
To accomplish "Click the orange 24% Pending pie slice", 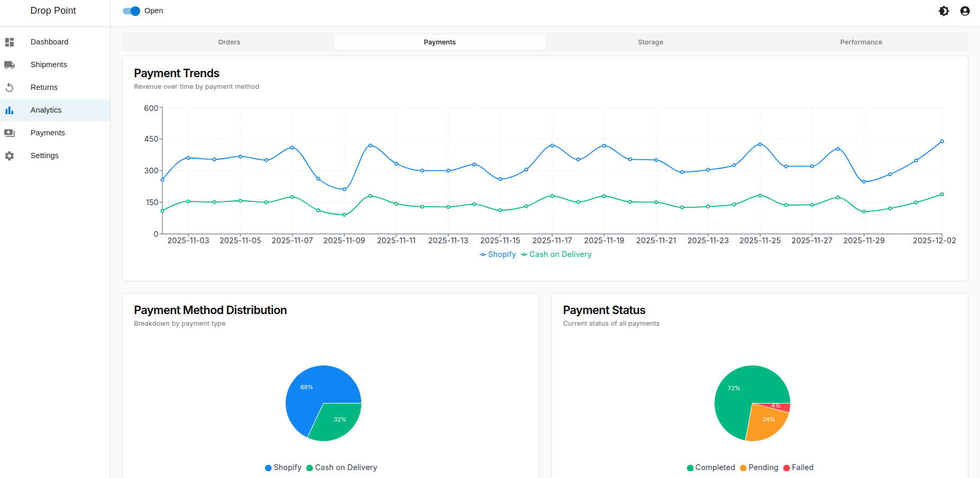I will point(767,421).
